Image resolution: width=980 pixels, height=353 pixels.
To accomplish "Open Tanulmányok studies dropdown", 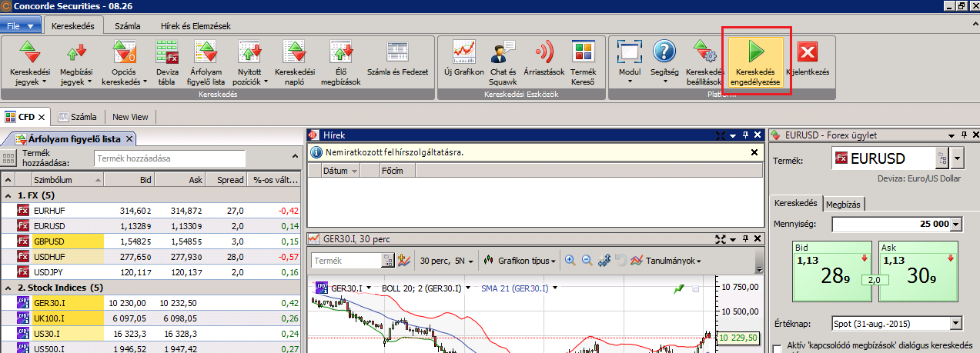I will [665, 261].
